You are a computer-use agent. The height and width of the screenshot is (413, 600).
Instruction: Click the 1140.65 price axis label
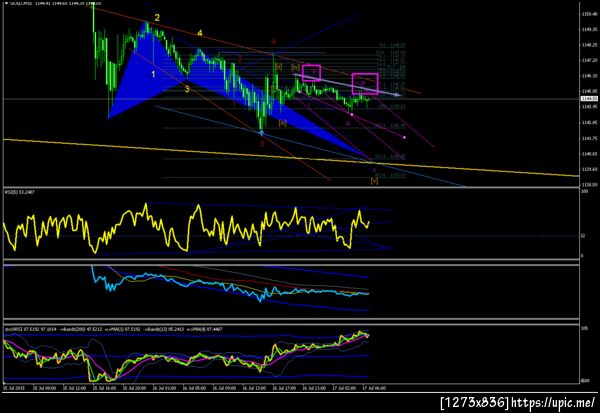click(x=589, y=154)
